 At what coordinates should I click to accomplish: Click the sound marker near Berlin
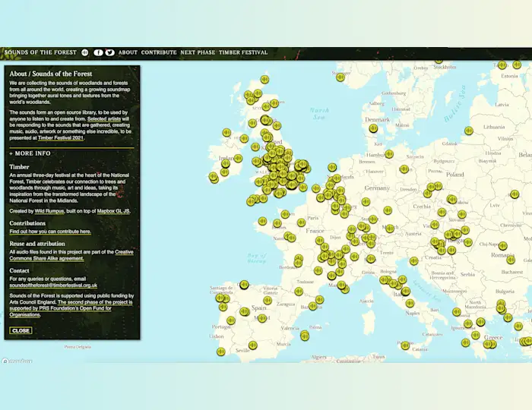point(404,169)
